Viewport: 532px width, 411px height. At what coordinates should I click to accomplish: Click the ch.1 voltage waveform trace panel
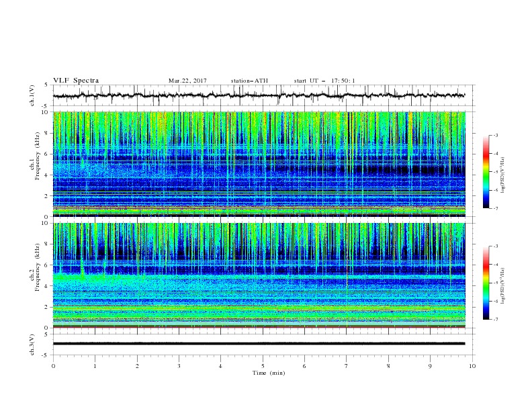(264, 95)
